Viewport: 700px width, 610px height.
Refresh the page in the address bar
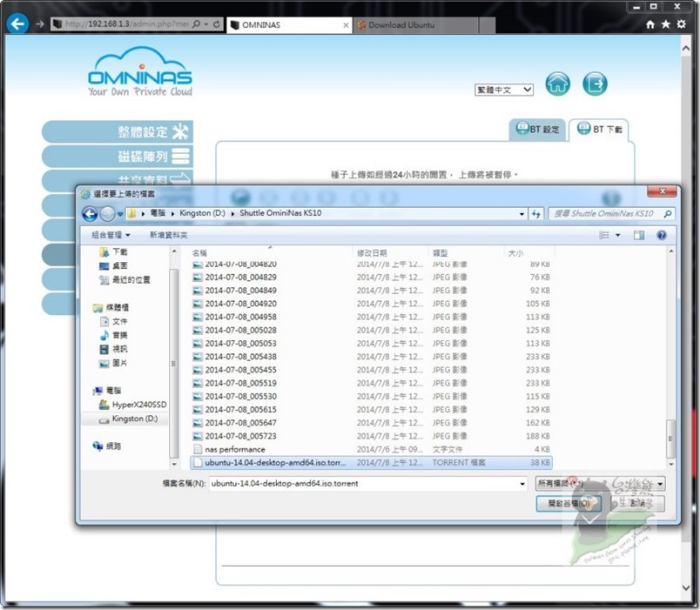coord(217,24)
